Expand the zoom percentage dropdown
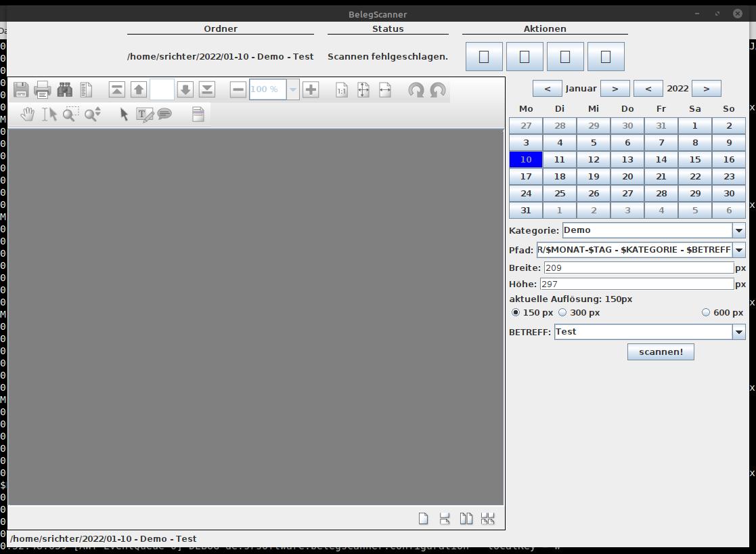The image size is (756, 554). (293, 89)
